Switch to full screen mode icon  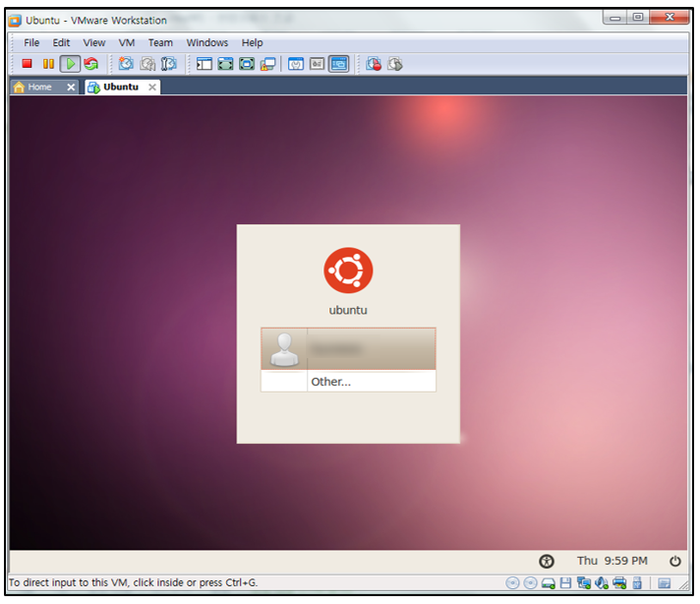225,64
